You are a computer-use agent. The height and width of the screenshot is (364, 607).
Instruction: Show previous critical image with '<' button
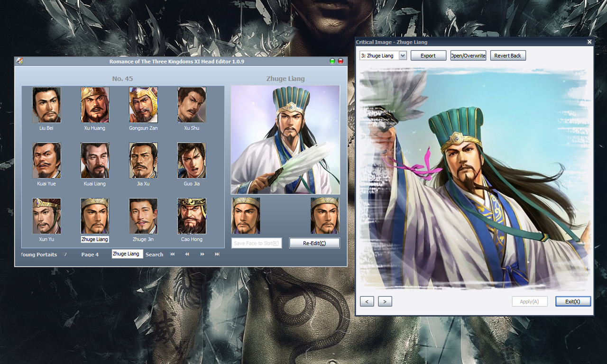(367, 301)
